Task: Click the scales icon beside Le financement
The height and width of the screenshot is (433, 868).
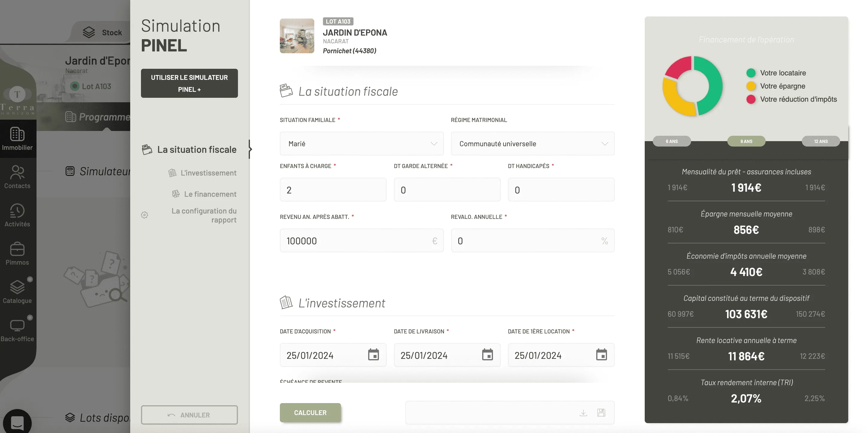Action: (176, 194)
